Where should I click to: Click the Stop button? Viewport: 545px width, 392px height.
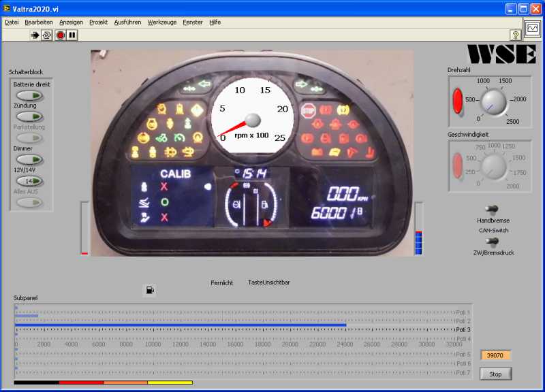pos(495,374)
